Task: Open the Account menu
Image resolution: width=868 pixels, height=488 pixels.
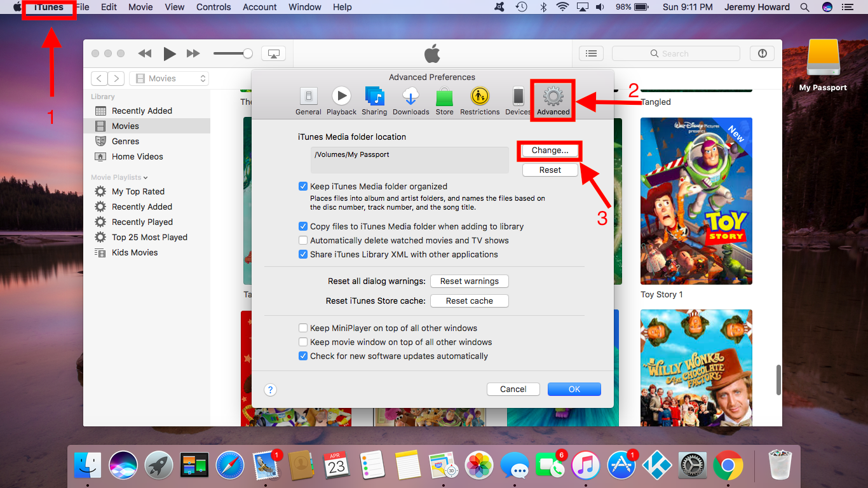Action: [x=259, y=7]
